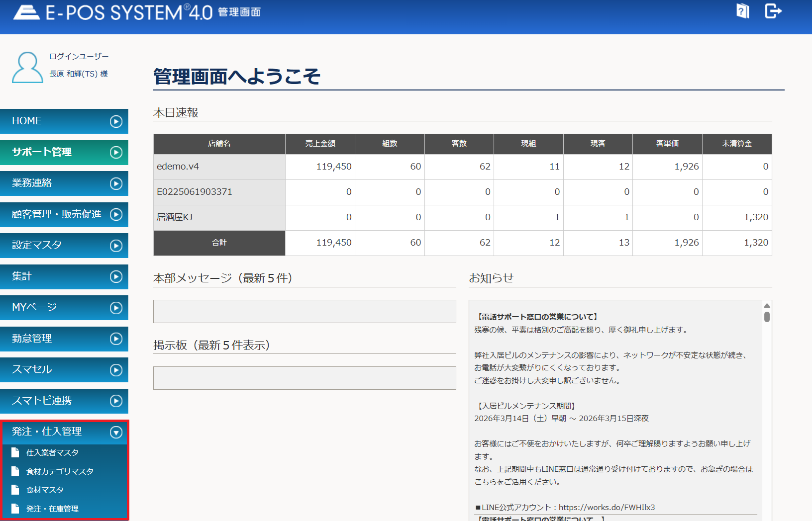Click the works.do LINE account URL
The image size is (812, 521).
[607, 507]
